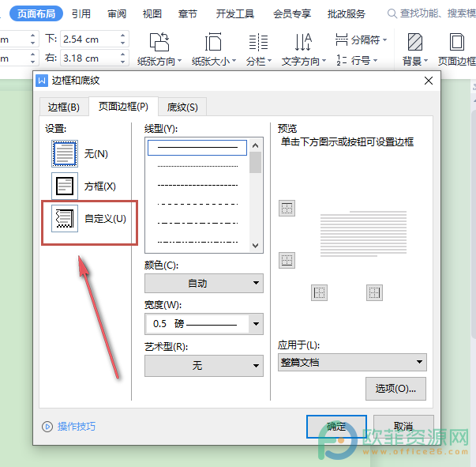
Task: Click the search magnifier icon in ribbon
Action: coord(392,13)
